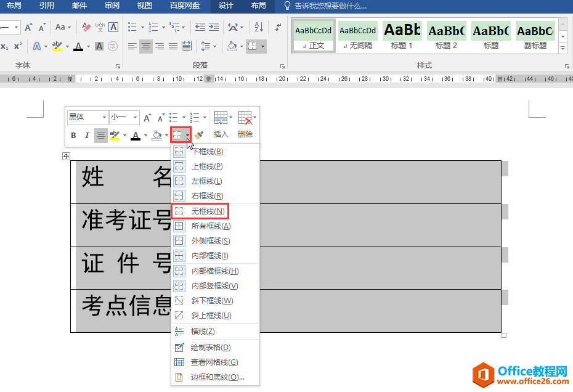This screenshot has height=392, width=573.
Task: Justify text in ribbon
Action: 173,46
